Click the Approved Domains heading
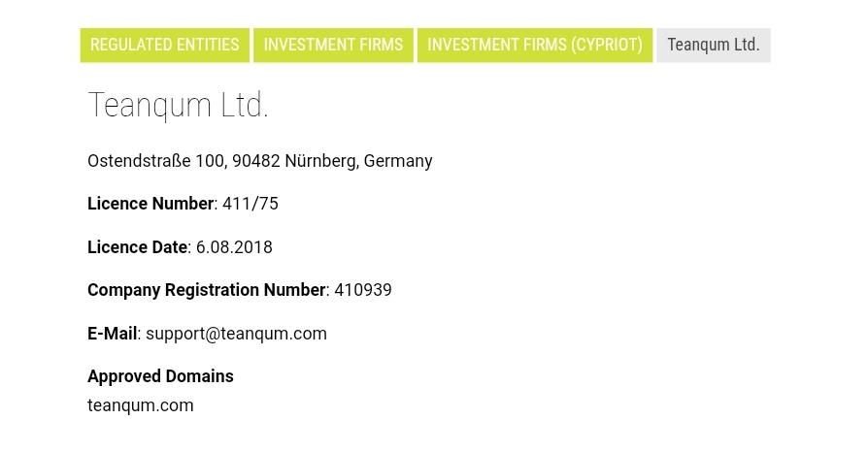868x452 pixels. pos(160,376)
